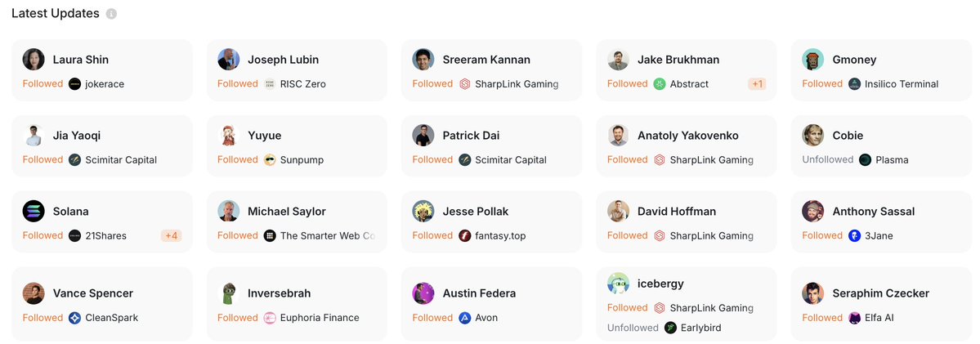Viewport: 980px width, 344px height.
Task: Click the Solana logo avatar
Action: [x=34, y=211]
